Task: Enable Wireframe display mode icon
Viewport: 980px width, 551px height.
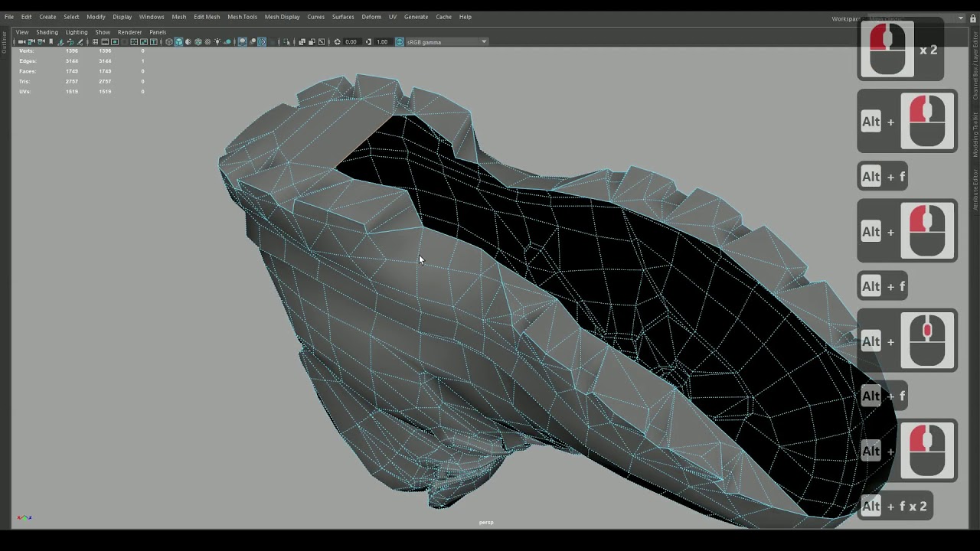Action: [169, 42]
